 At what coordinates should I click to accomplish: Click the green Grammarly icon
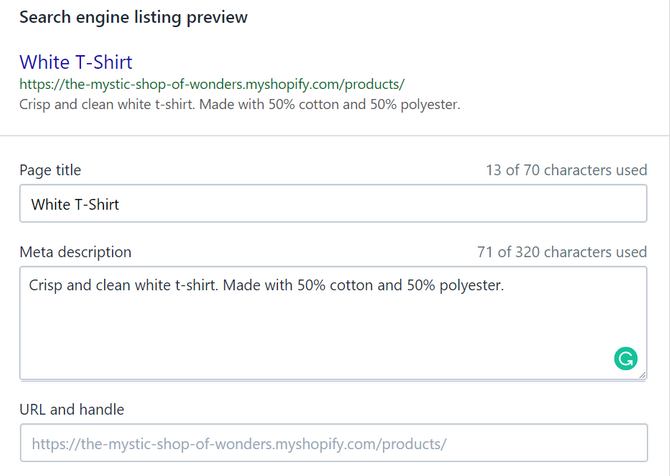625,358
